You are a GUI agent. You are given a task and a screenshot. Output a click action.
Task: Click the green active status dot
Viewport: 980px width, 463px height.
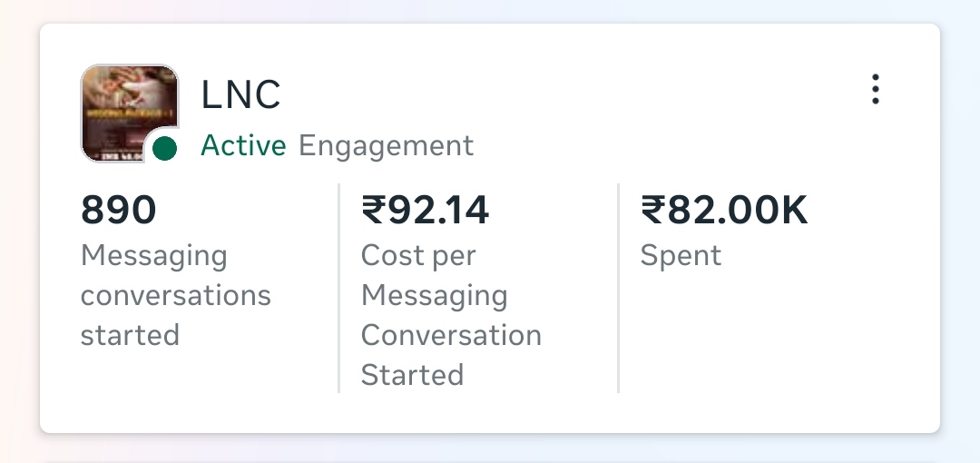pyautogui.click(x=164, y=148)
